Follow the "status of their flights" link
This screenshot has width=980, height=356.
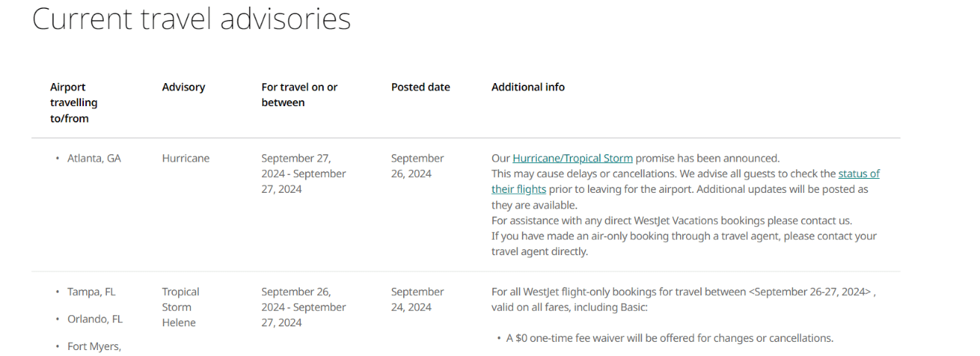click(858, 174)
